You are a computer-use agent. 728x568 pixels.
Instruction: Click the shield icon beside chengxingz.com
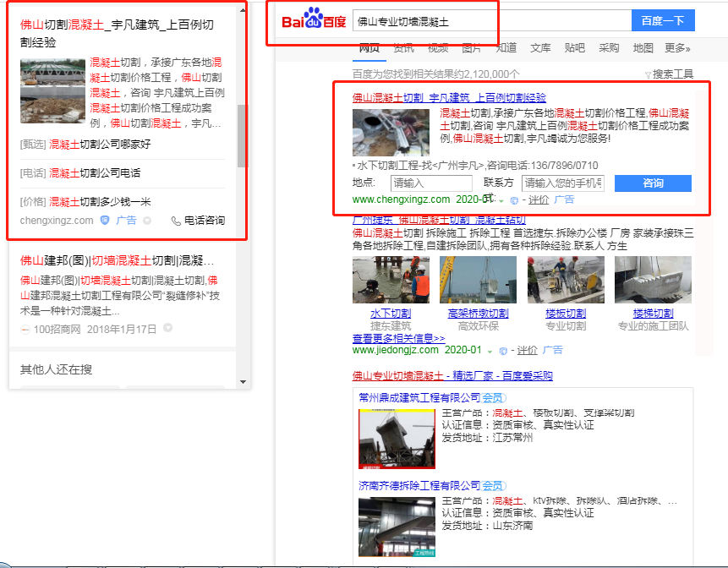(105, 221)
